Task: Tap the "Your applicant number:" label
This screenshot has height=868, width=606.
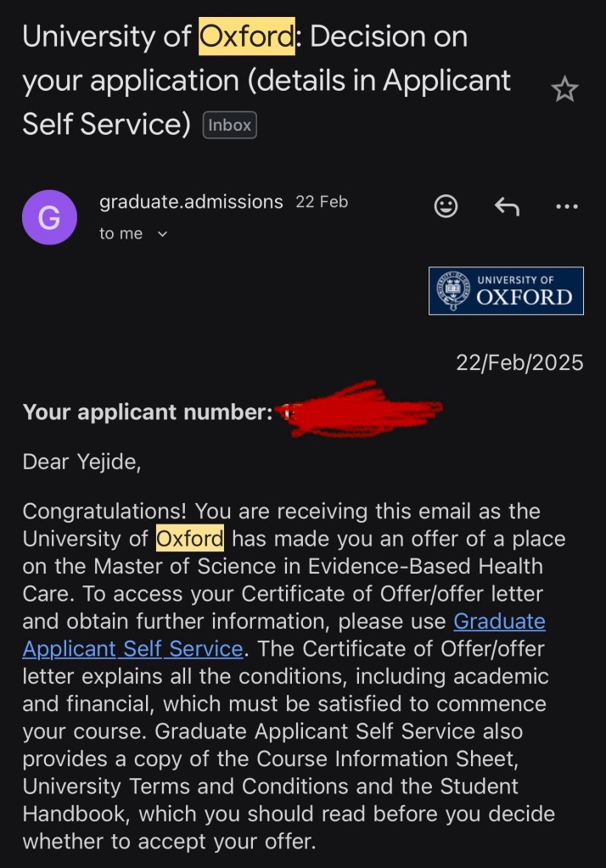Action: [147, 412]
